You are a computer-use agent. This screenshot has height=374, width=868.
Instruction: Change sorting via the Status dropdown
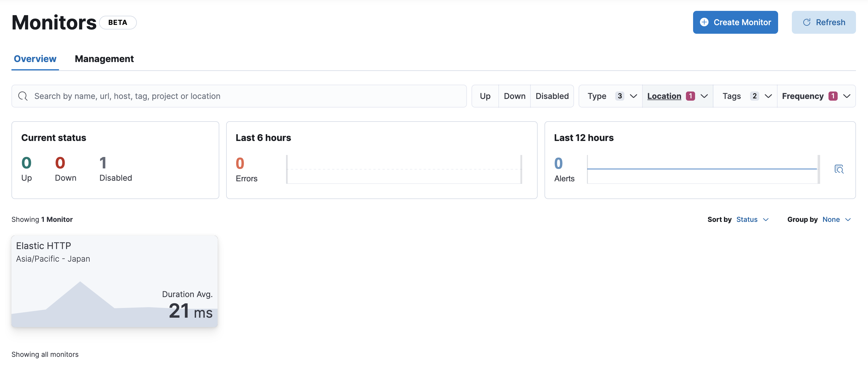pyautogui.click(x=752, y=219)
